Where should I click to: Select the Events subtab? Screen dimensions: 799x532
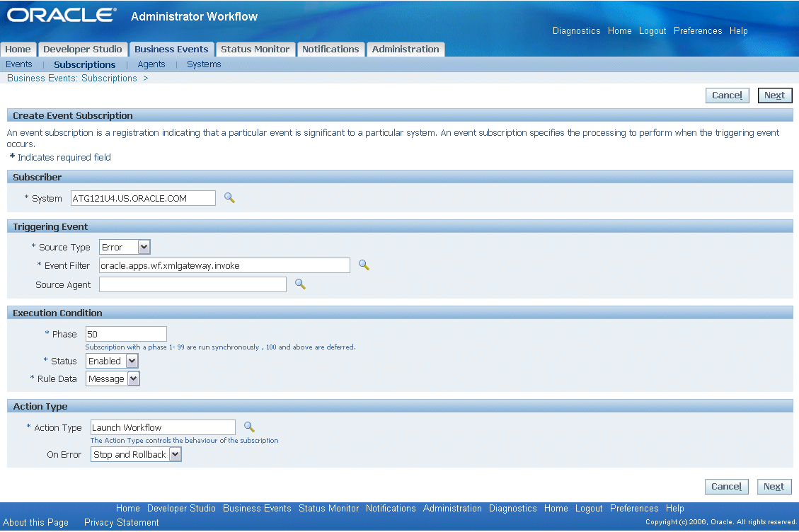pos(19,64)
